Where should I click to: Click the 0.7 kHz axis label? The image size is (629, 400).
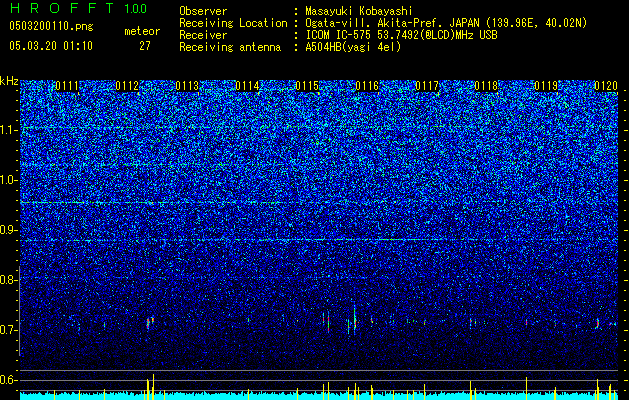[9, 330]
